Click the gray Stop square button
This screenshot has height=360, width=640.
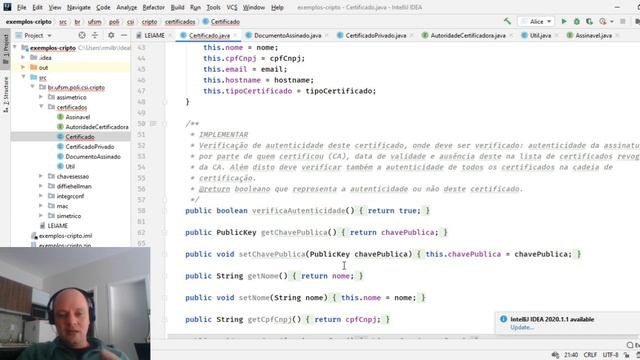[622, 21]
